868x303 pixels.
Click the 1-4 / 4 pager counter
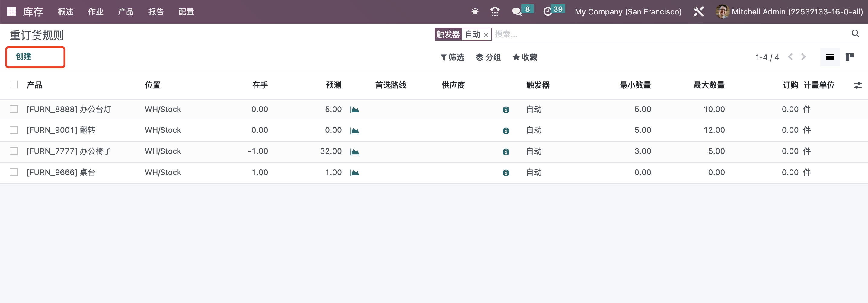(x=767, y=57)
